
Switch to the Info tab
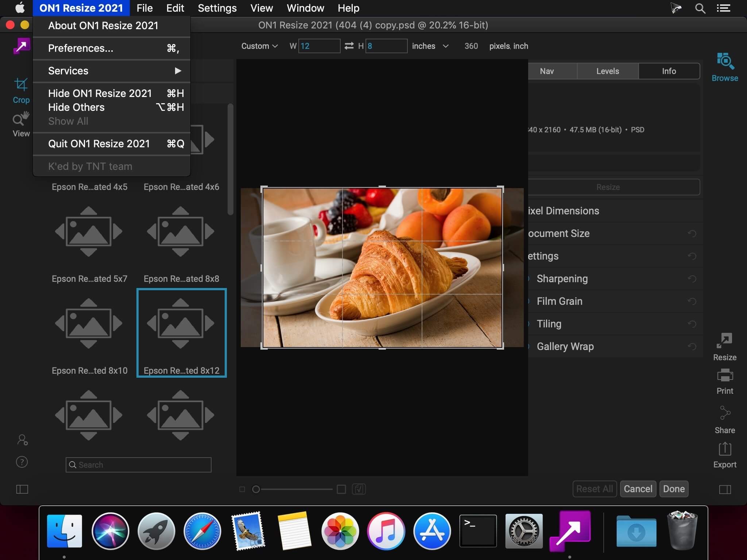click(x=669, y=71)
